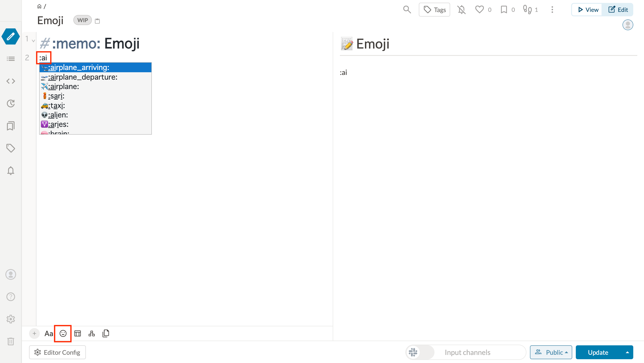Image resolution: width=644 pixels, height=363 pixels.
Task: Switch to Edit mode
Action: point(618,10)
